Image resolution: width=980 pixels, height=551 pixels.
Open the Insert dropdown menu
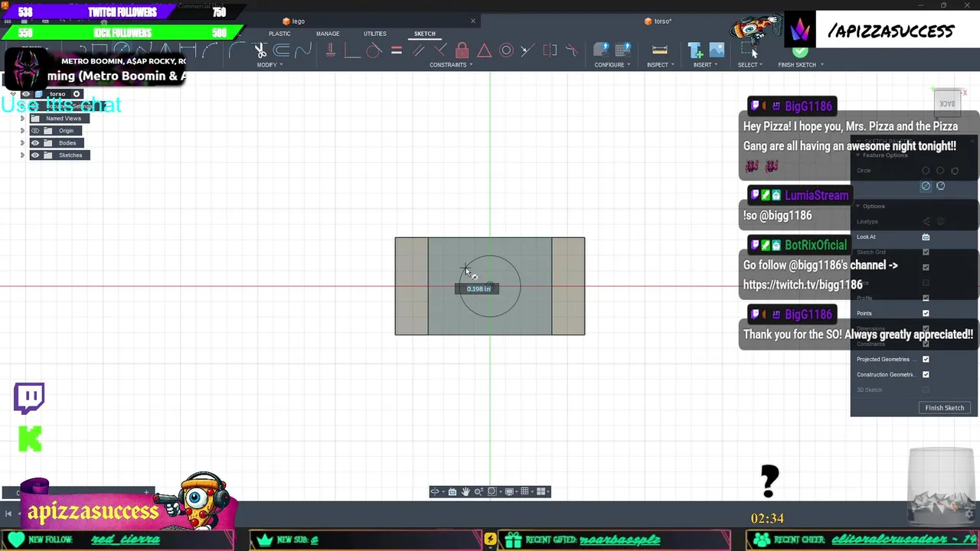coord(705,65)
